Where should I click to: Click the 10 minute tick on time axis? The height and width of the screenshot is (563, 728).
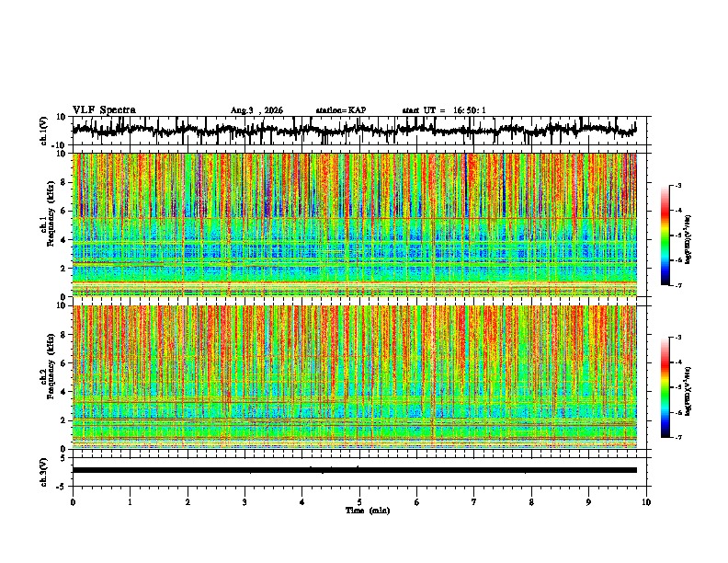(646, 502)
